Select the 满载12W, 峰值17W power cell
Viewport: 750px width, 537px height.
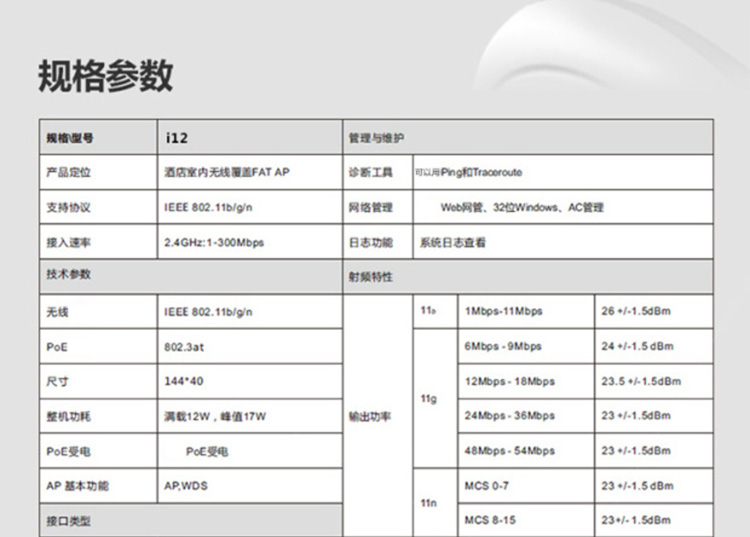pos(214,416)
